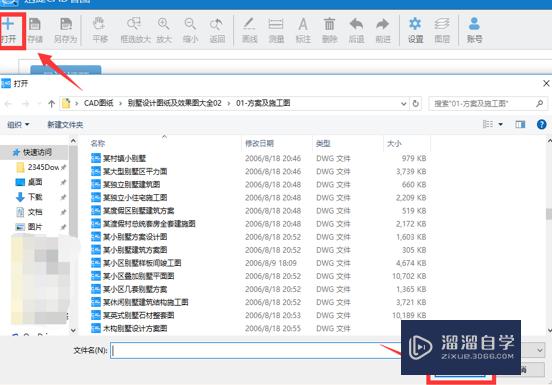Select 下载 (Downloads) in sidebar
Screen dimensions: 552x385
click(x=34, y=197)
